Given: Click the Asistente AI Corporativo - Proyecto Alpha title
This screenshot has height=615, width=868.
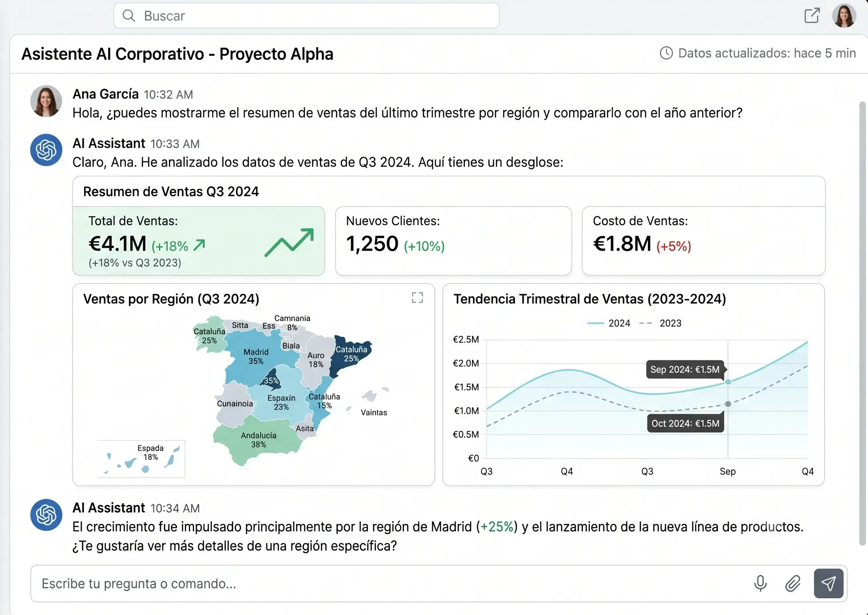Looking at the screenshot, I should (177, 54).
